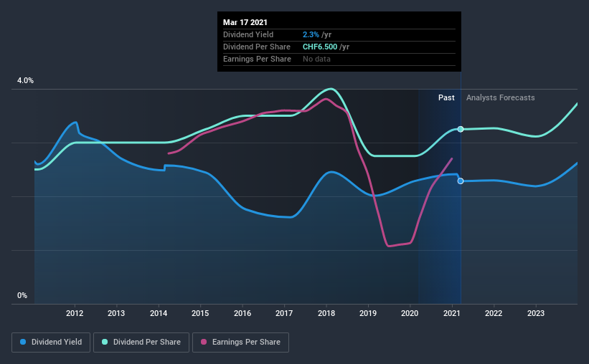
Task: Click the 2023 x-axis label
Action: 536,313
